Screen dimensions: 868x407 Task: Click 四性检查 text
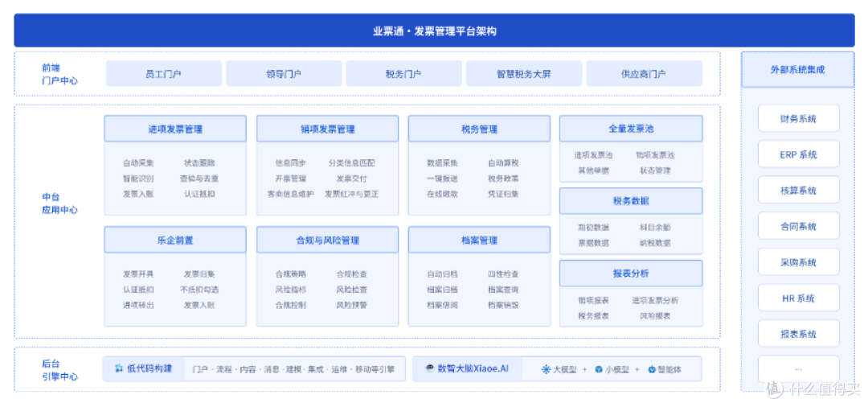pyautogui.click(x=503, y=273)
